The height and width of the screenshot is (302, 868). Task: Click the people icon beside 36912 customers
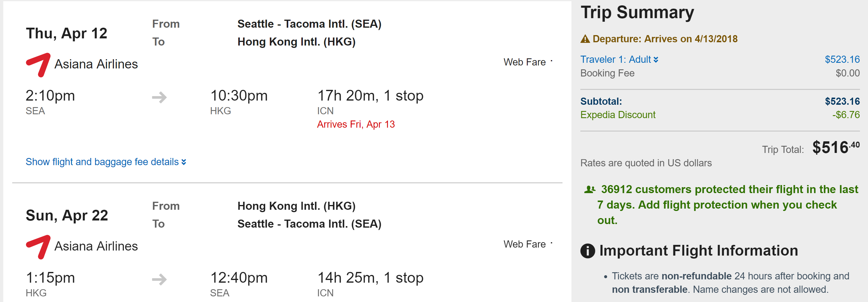[x=589, y=190]
